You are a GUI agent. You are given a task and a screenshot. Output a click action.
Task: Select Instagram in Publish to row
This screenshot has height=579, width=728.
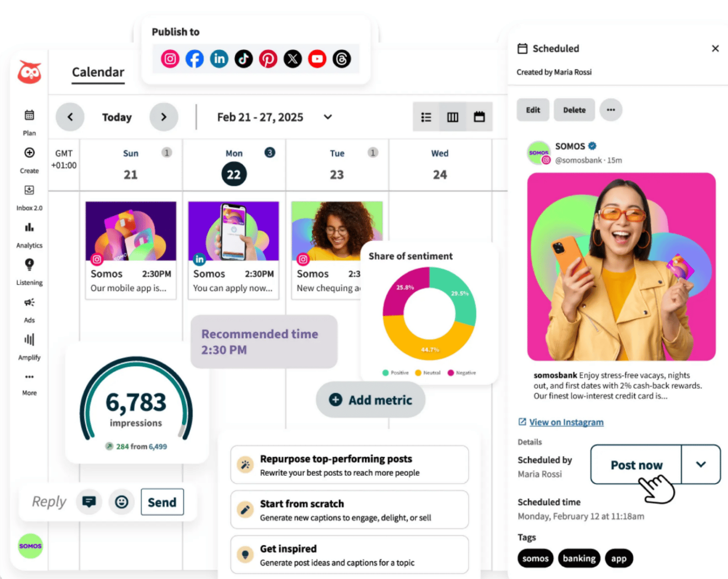tap(170, 59)
